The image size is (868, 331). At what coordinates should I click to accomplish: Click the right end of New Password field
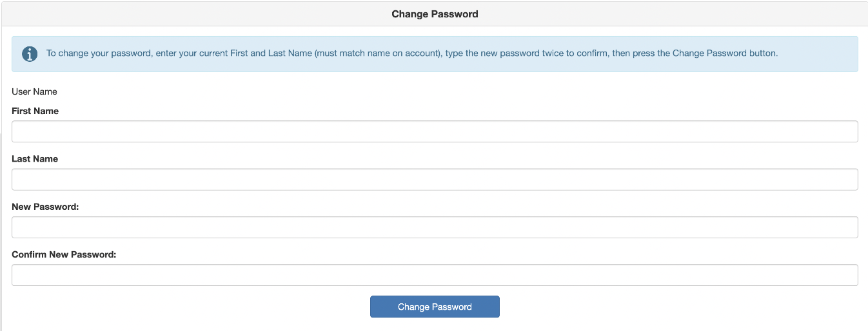click(845, 227)
